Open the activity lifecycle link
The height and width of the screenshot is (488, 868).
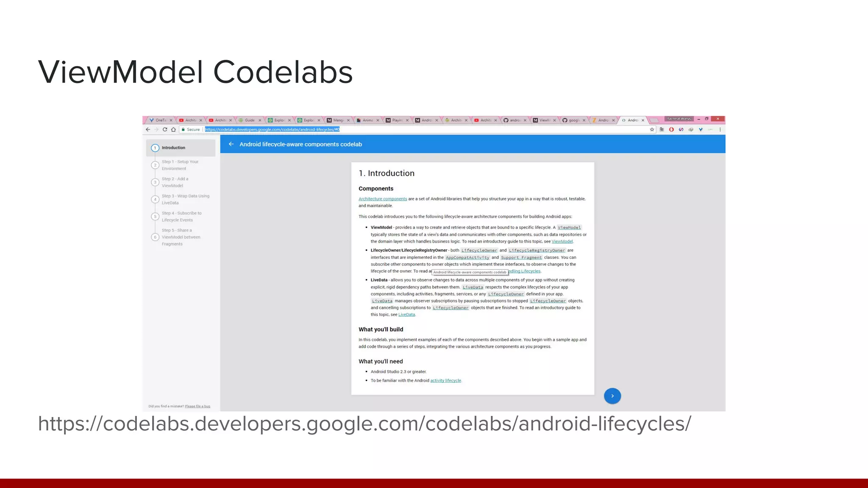445,380
